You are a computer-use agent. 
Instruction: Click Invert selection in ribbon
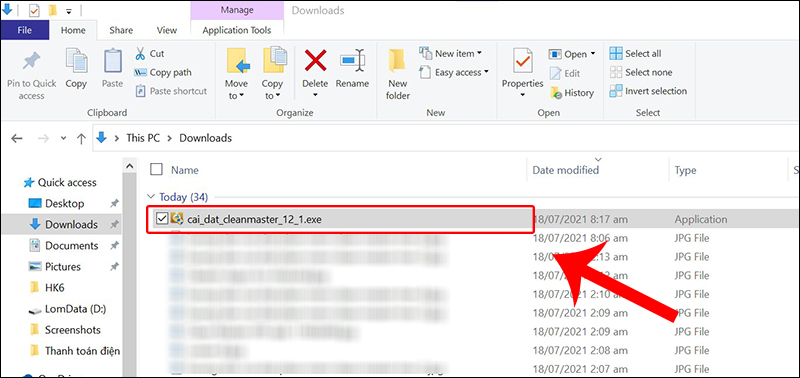coord(648,91)
